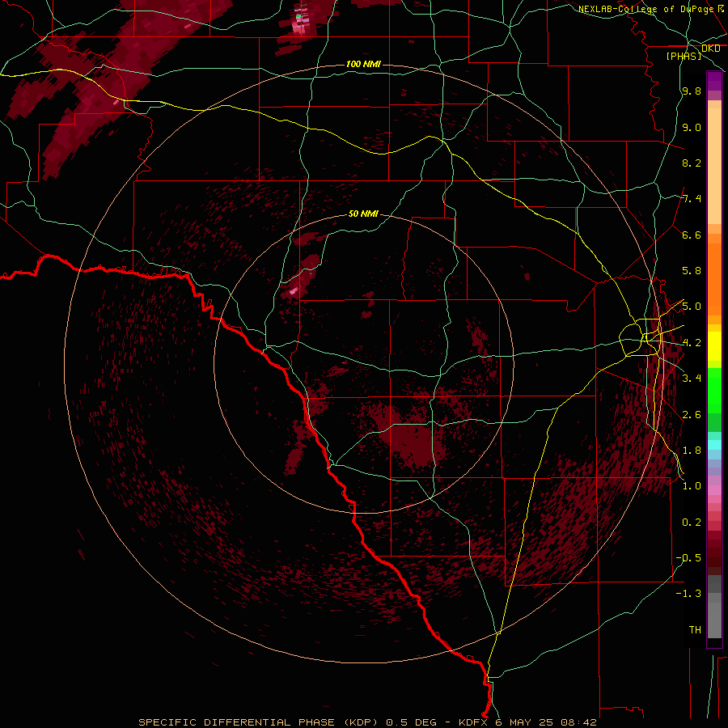Click the 9.8 value on the color scale

click(x=692, y=91)
